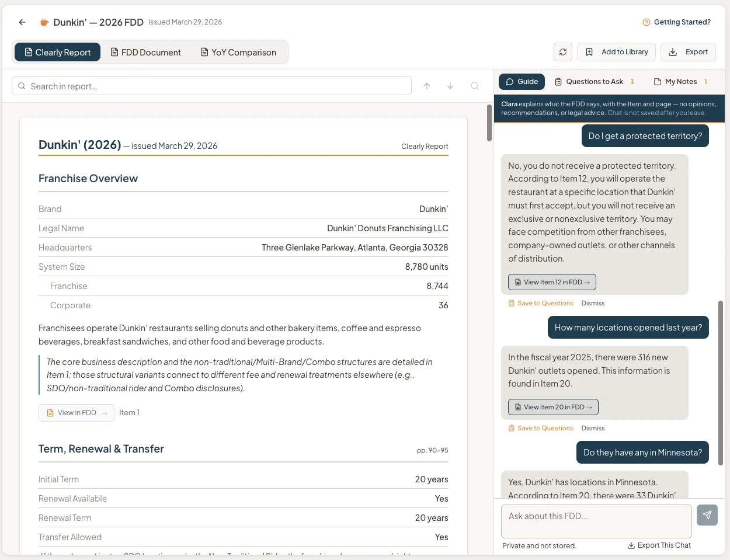Screen dimensions: 730x560
Task: Save protected territory answer to Questions
Action: click(541, 303)
